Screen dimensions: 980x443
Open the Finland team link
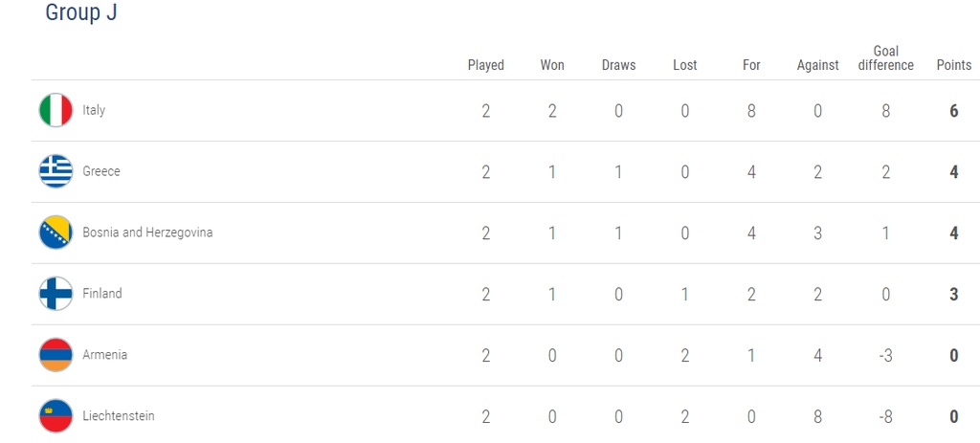coord(102,294)
